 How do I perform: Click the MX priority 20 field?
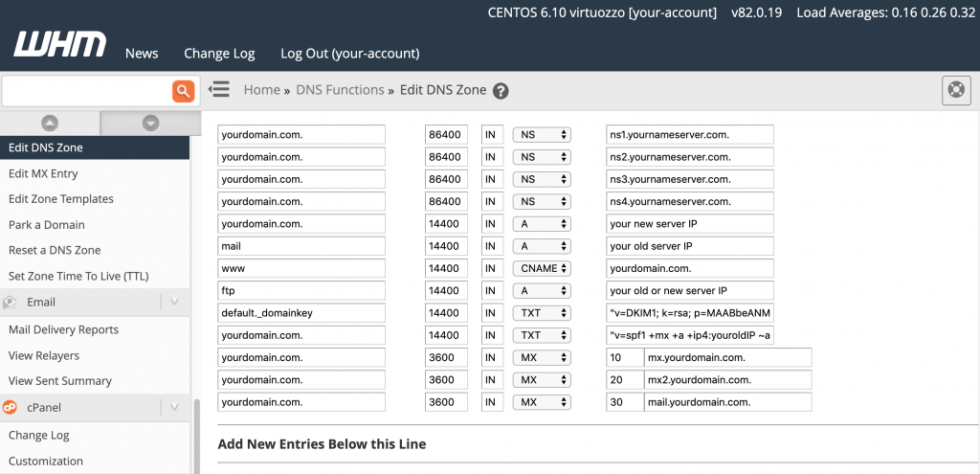625,380
